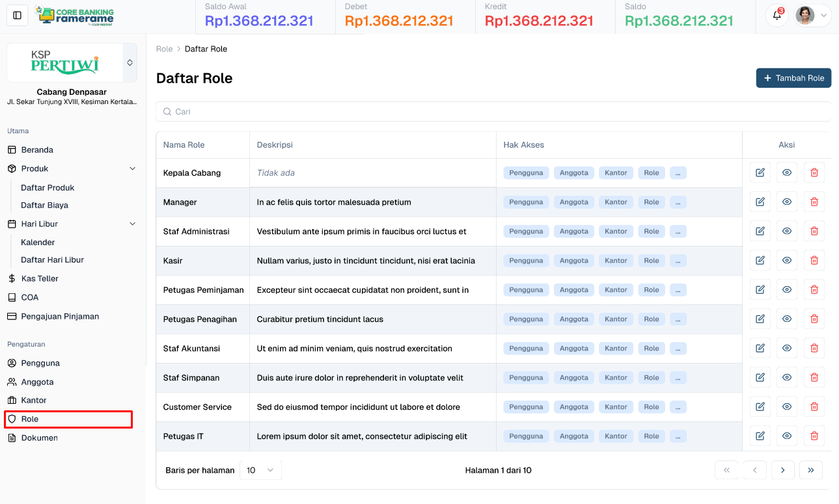Collapse the sidebar with the panel icon

coord(16,14)
